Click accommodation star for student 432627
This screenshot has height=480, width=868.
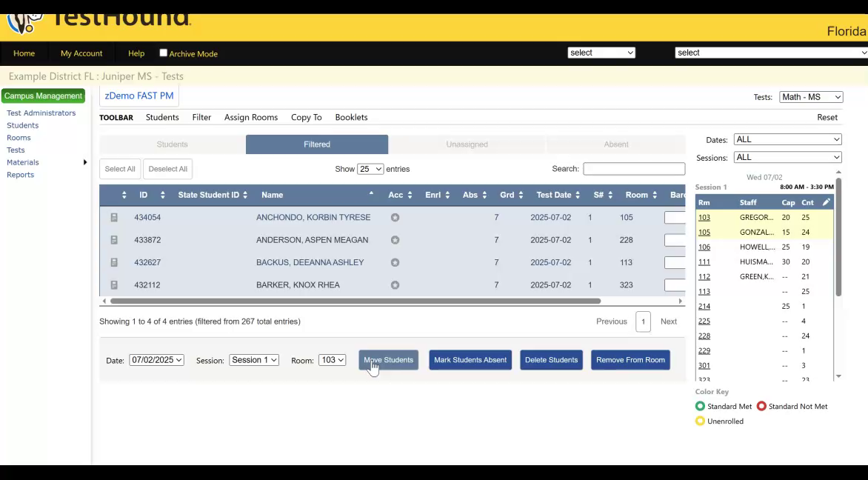pyautogui.click(x=395, y=262)
